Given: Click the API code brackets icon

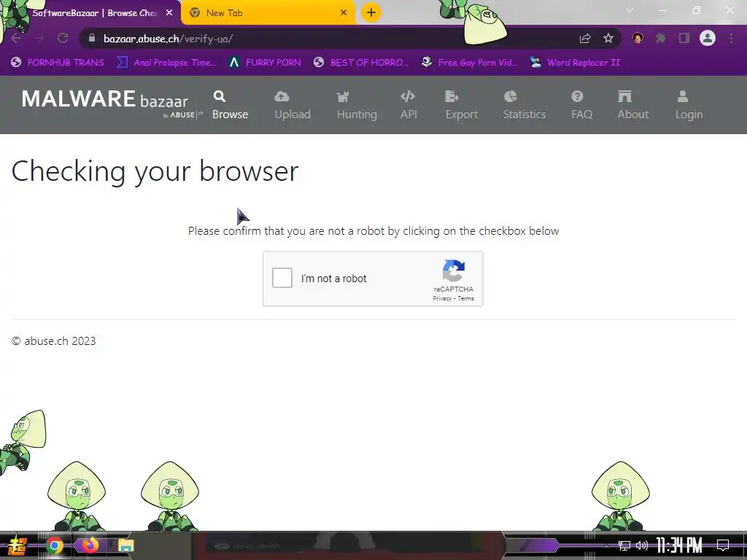Looking at the screenshot, I should click(408, 97).
